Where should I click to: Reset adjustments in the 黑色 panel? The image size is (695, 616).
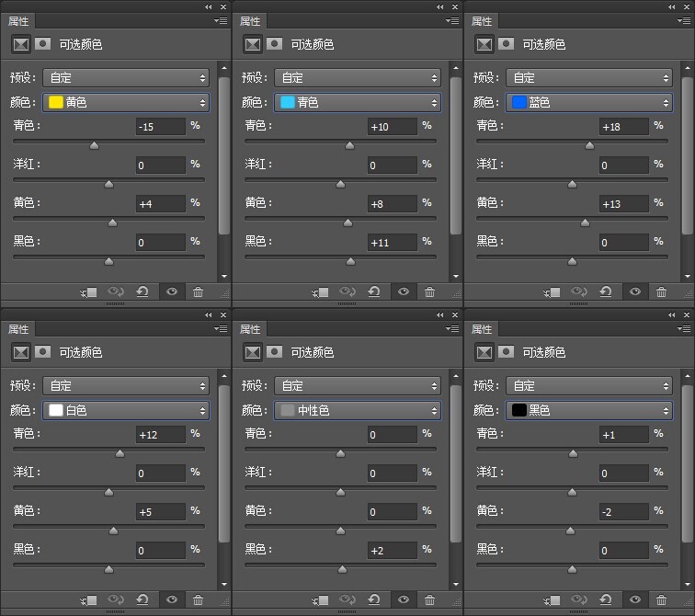(606, 599)
